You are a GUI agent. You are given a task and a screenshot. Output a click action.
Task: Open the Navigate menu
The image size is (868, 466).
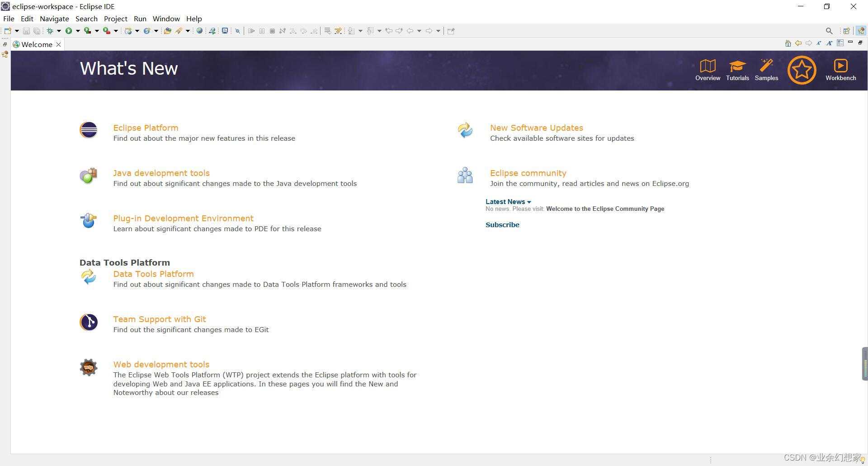tap(54, 19)
